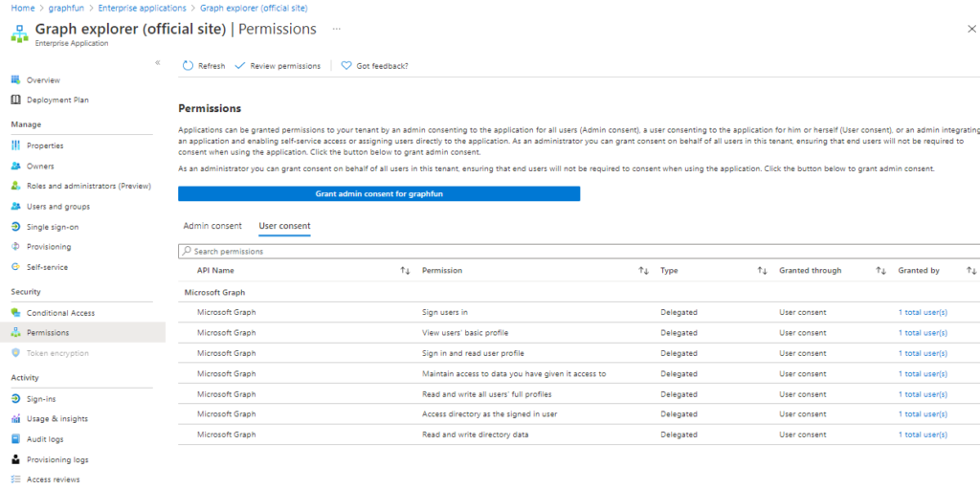Collapse the sidebar with double chevron
Viewport: 980px width, 490px height.
pyautogui.click(x=158, y=62)
